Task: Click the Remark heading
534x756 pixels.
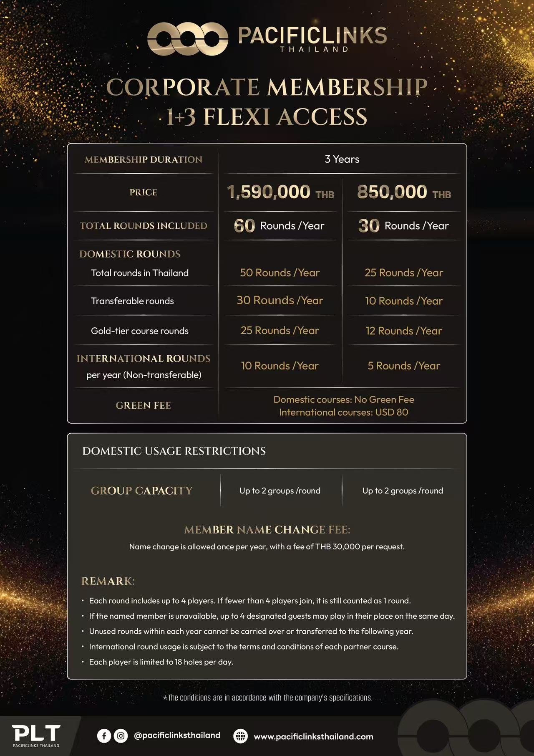Action: (108, 581)
